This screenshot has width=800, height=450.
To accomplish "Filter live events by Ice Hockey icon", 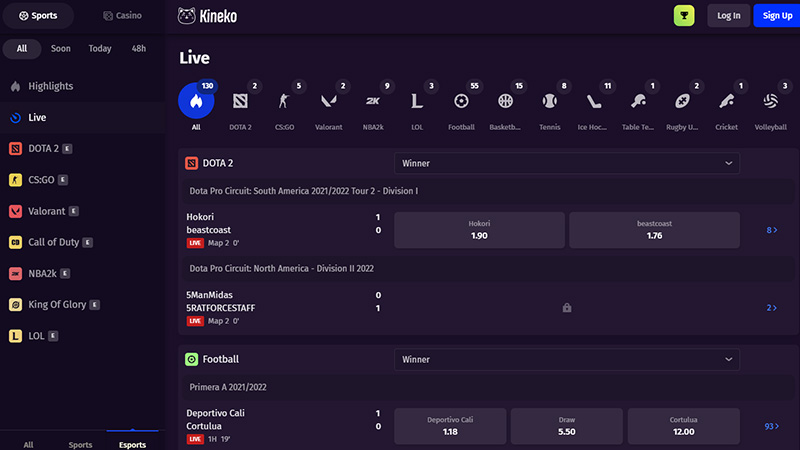I will click(x=593, y=101).
